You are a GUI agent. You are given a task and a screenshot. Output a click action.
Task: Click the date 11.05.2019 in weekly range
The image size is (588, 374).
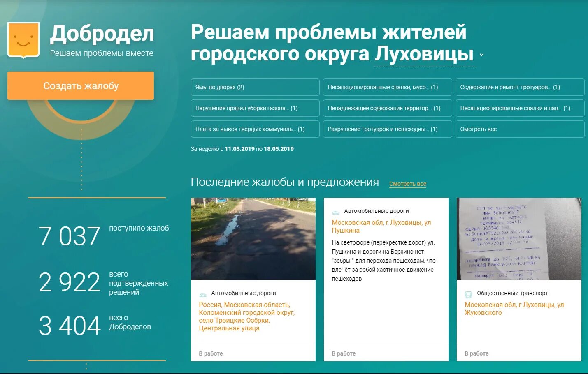(239, 149)
